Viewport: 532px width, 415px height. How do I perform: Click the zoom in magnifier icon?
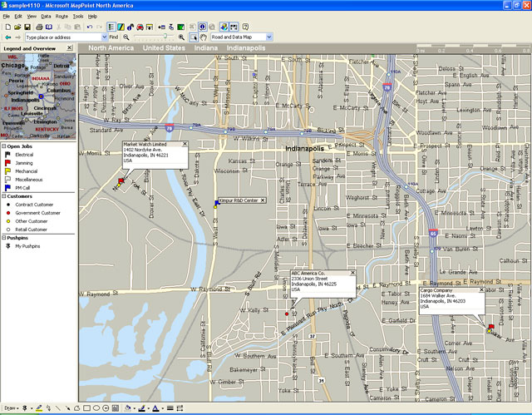(181, 37)
